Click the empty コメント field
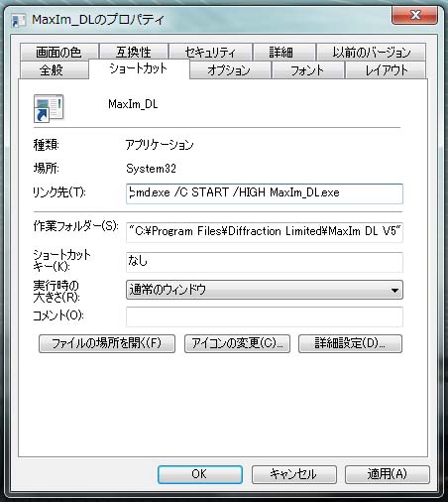 [265, 316]
